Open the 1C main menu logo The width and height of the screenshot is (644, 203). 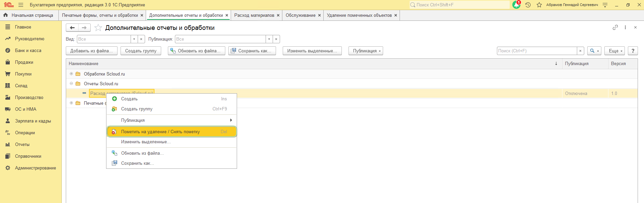[x=9, y=5]
